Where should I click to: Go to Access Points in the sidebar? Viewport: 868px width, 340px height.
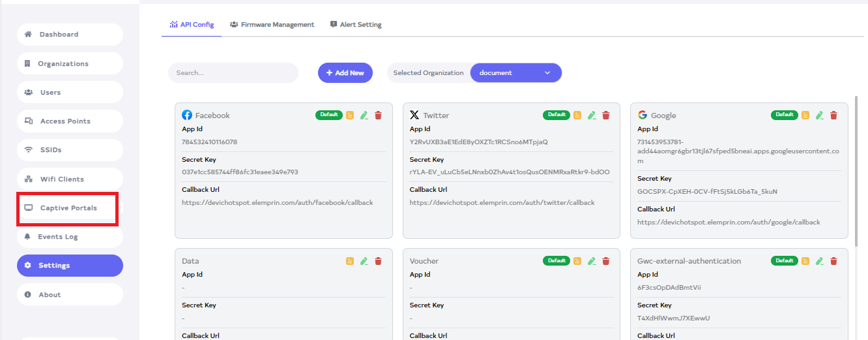65,121
